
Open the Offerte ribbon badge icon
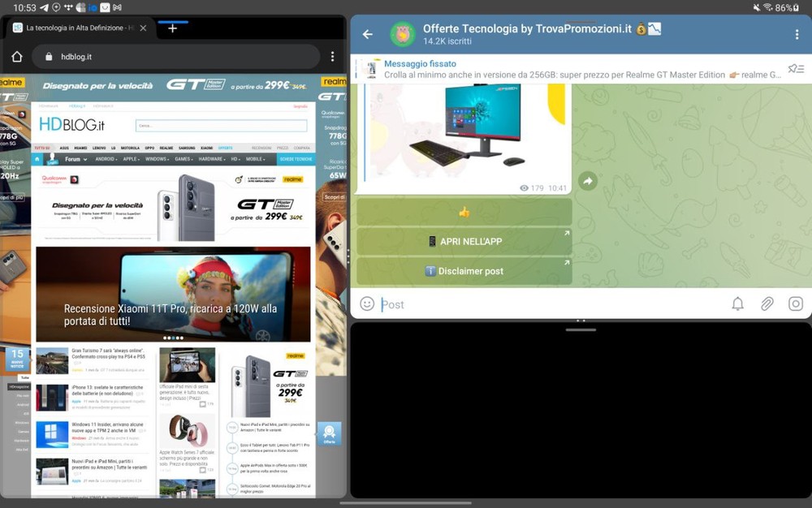[x=330, y=433]
